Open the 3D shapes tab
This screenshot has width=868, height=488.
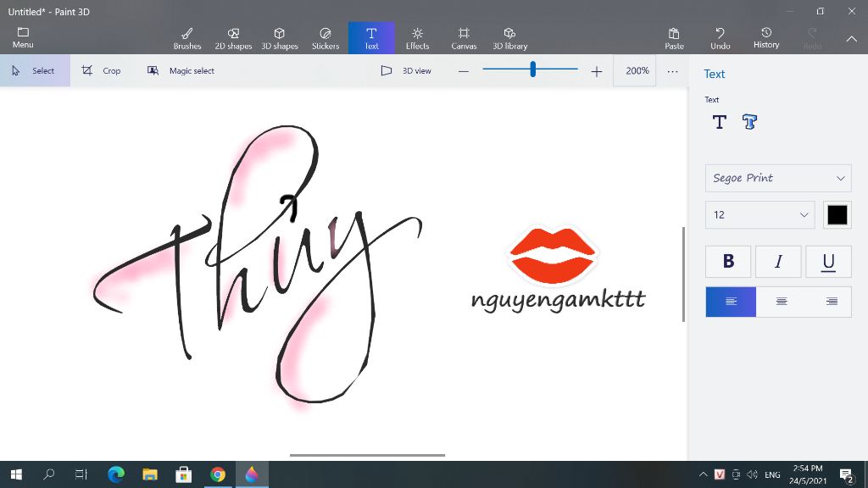click(280, 38)
